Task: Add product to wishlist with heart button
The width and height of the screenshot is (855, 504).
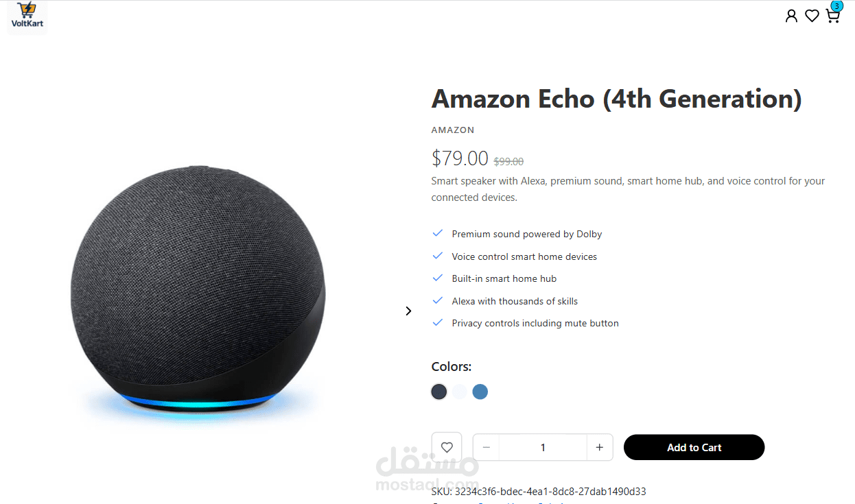Action: click(x=447, y=447)
